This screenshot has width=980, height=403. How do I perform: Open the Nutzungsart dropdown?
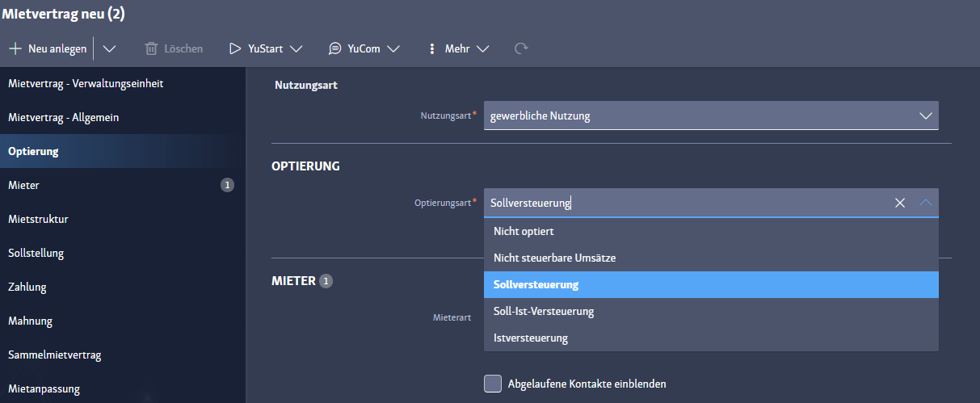[x=926, y=115]
